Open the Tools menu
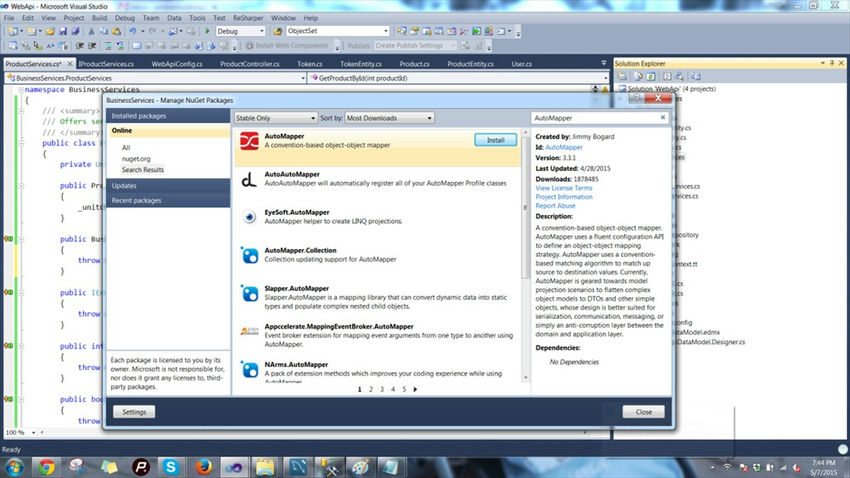Viewport: 850px width, 478px height. 197,18
